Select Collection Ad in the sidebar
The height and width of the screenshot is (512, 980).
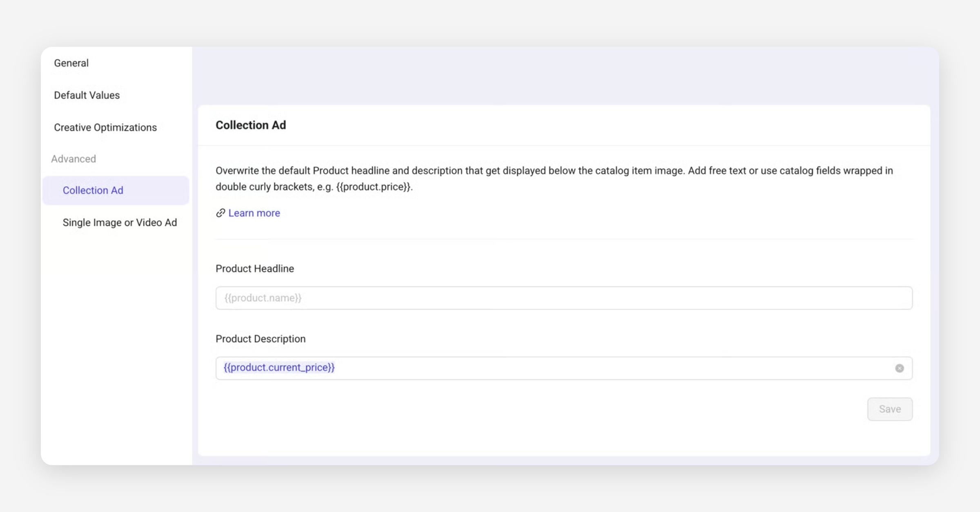(93, 190)
